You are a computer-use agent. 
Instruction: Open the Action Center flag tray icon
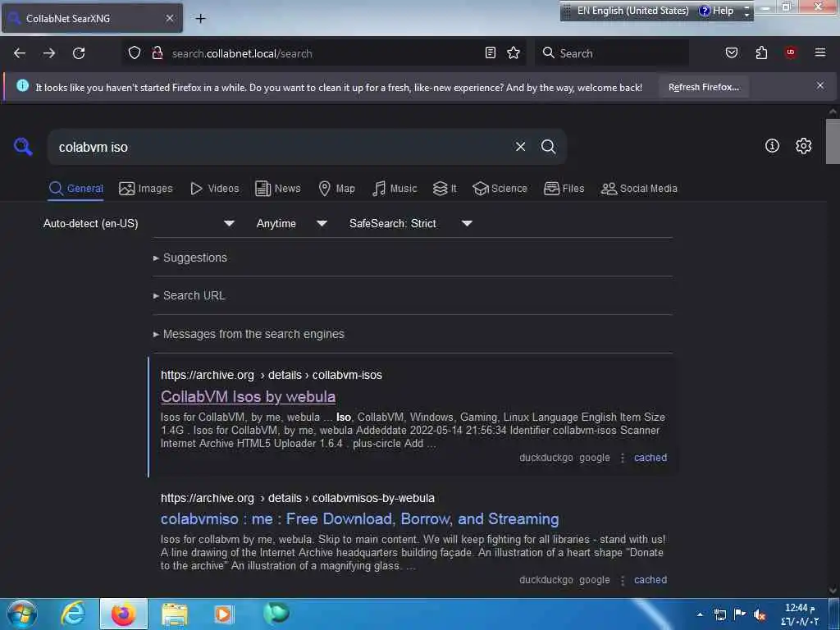pos(739,614)
